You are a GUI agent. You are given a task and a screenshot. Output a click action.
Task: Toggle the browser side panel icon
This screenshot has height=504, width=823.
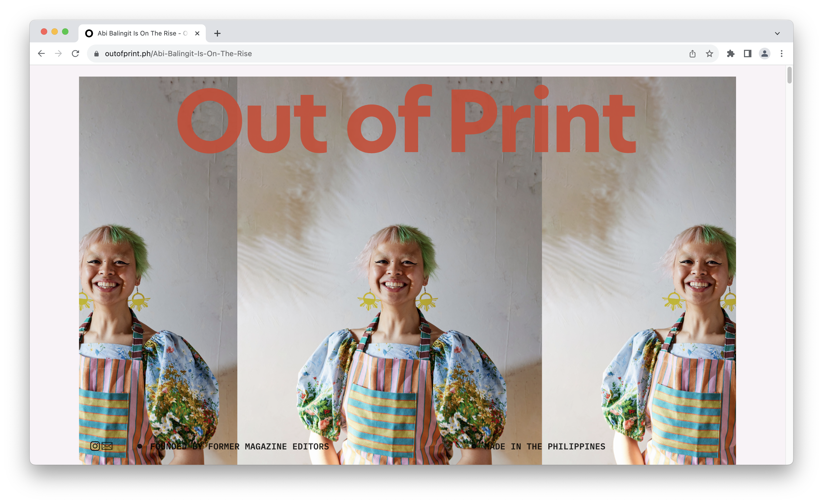coord(747,54)
